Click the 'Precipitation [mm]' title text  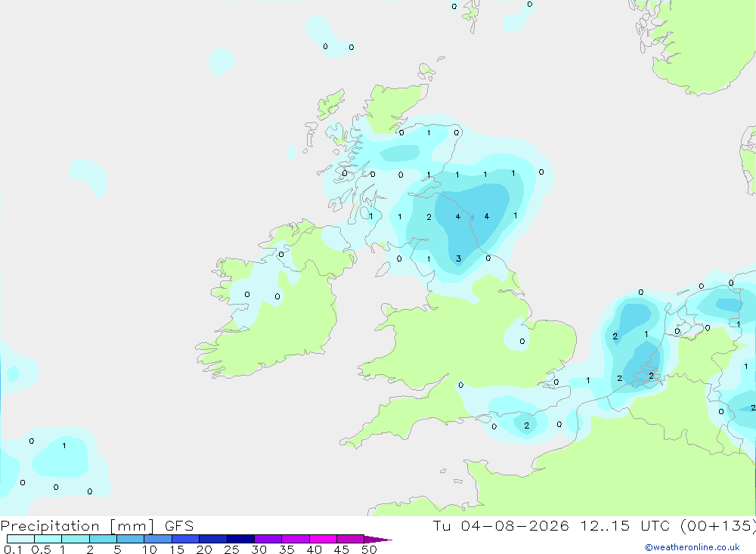point(77,526)
